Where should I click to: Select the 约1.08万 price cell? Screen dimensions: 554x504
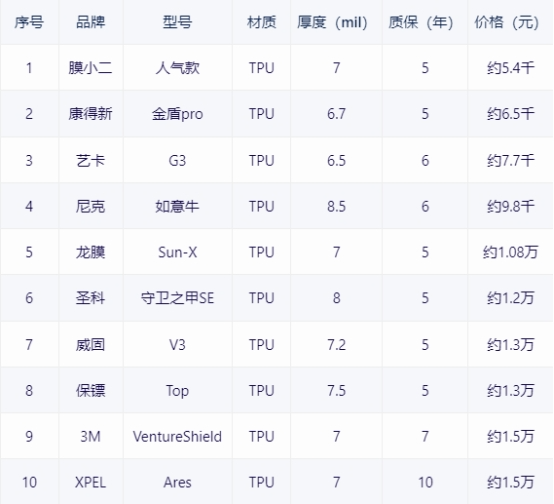pos(510,252)
